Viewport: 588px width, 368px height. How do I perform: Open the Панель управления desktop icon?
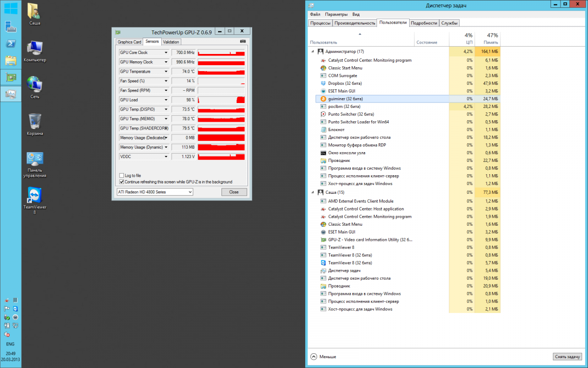[35, 159]
